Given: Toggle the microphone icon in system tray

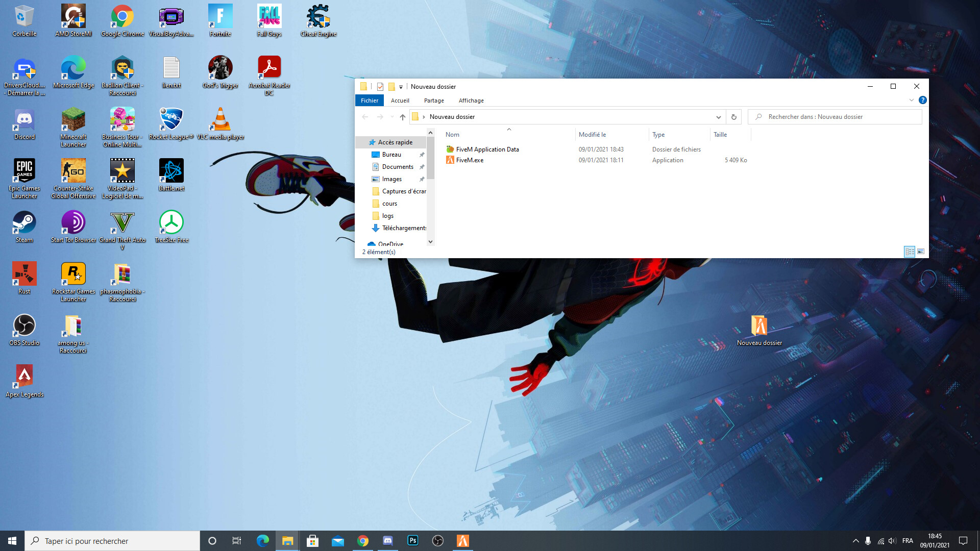Looking at the screenshot, I should point(868,541).
